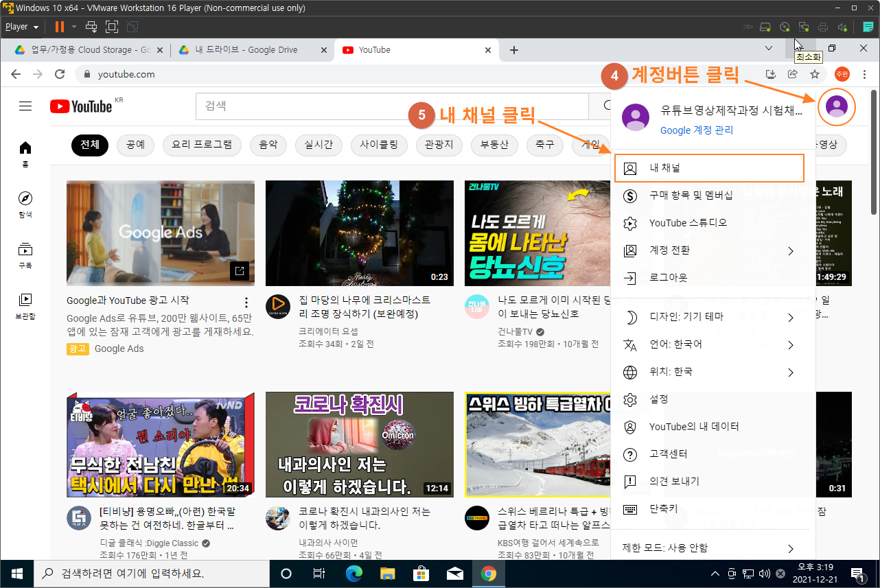
Task: Open File Explorer from taskbar
Action: click(x=388, y=574)
